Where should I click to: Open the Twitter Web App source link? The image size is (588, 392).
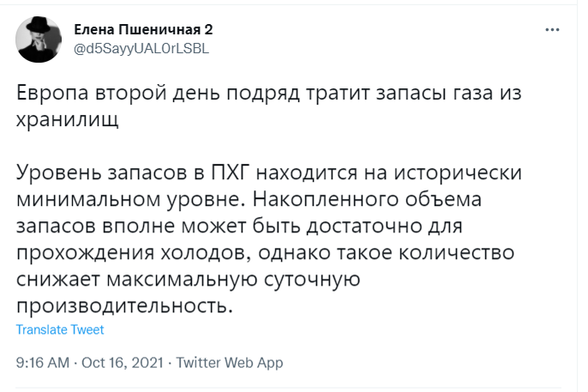pyautogui.click(x=230, y=362)
